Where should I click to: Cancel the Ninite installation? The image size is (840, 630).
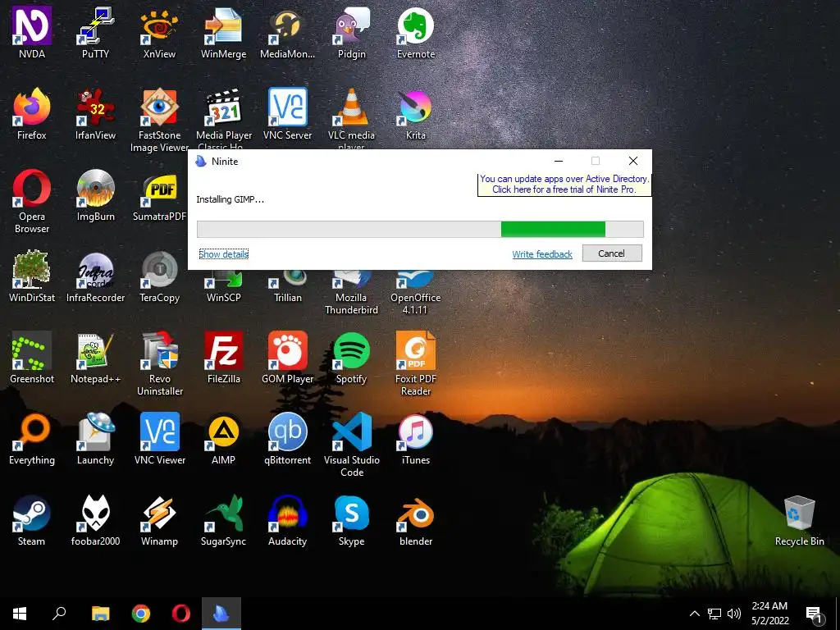click(x=612, y=253)
